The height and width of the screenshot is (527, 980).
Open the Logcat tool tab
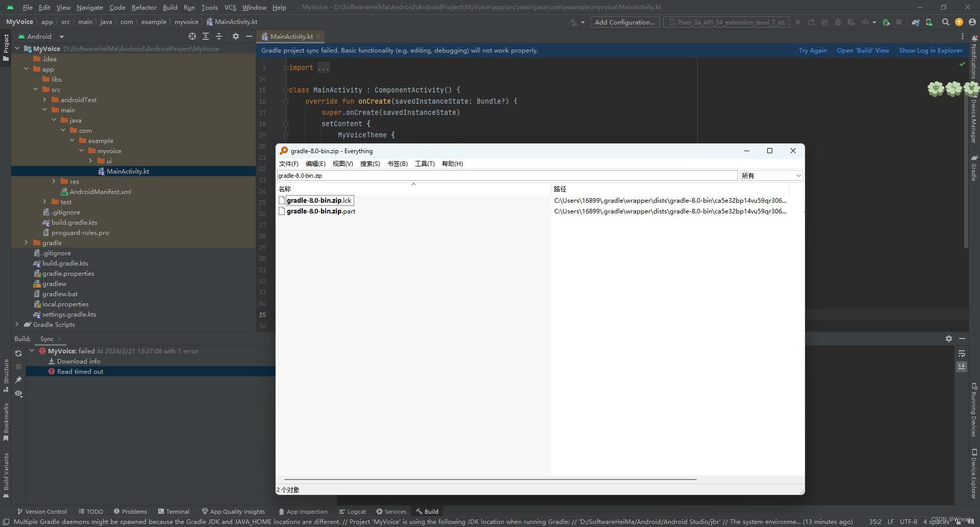(352, 511)
